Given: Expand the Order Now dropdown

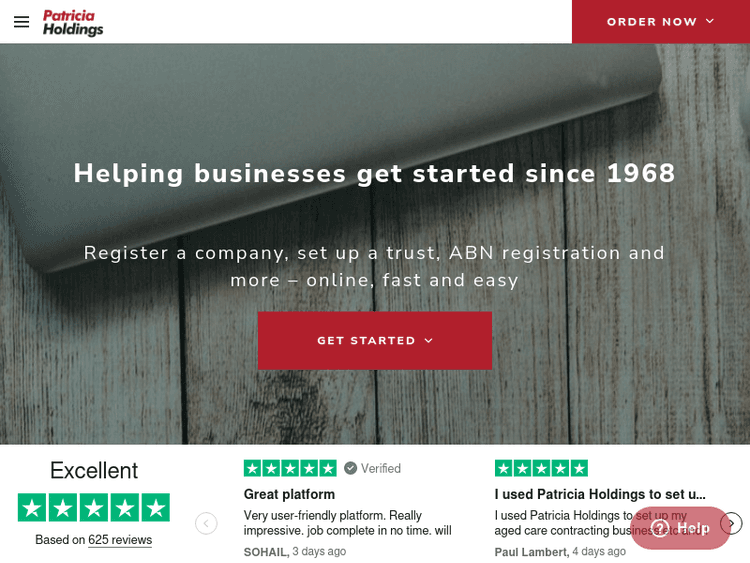Looking at the screenshot, I should (660, 22).
